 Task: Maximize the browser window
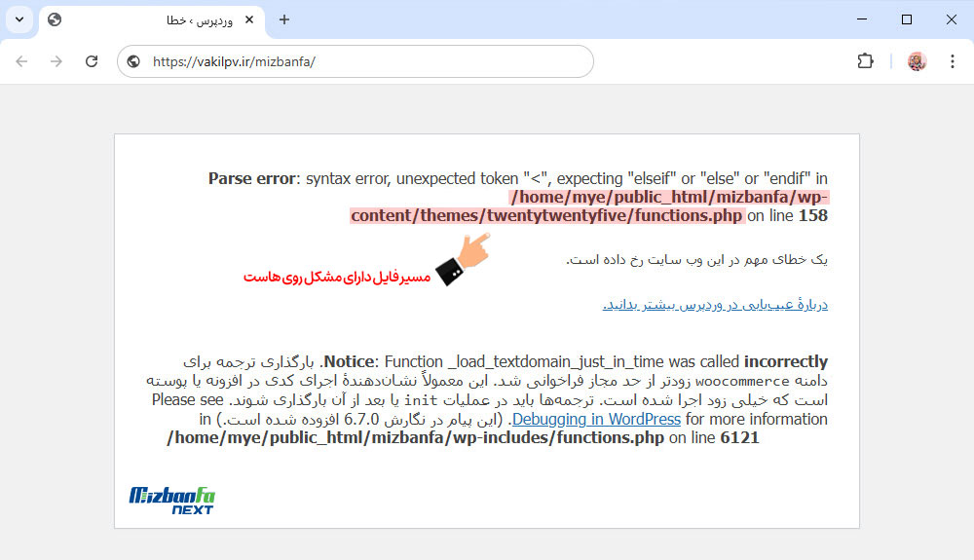[x=906, y=19]
